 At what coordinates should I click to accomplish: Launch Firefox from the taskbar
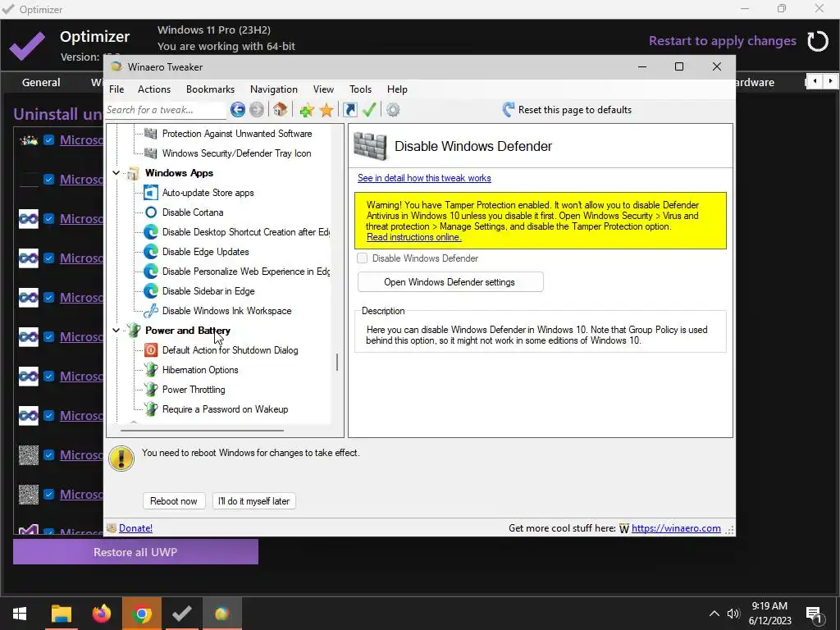point(101,614)
